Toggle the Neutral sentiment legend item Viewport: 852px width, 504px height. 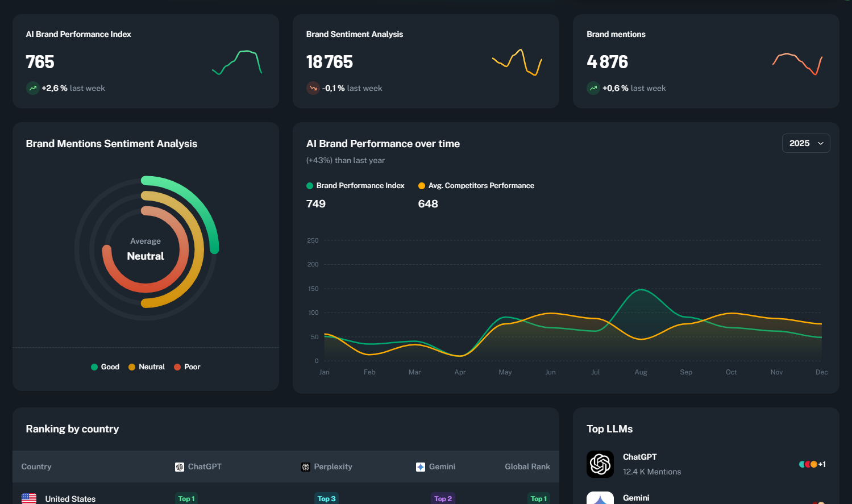147,367
